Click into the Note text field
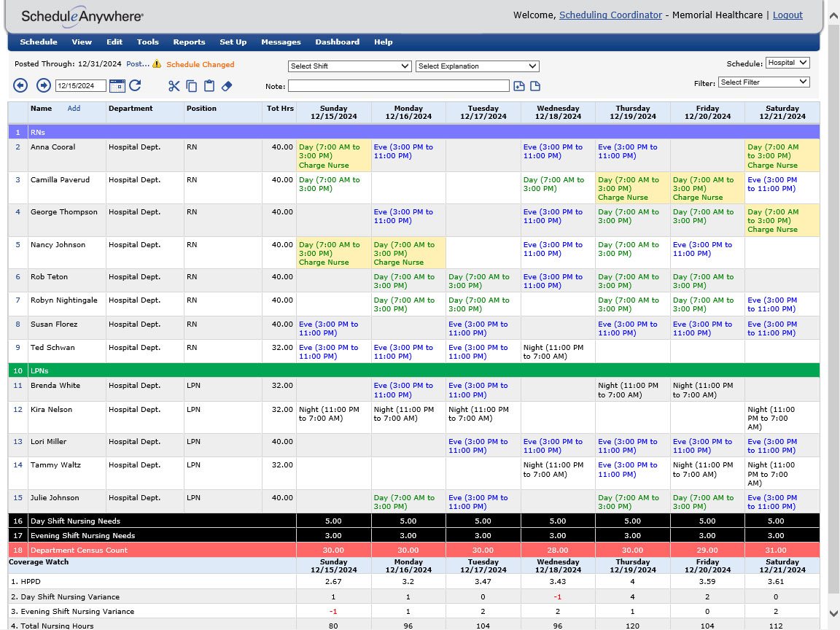Image resolution: width=840 pixels, height=630 pixels. pos(398,86)
